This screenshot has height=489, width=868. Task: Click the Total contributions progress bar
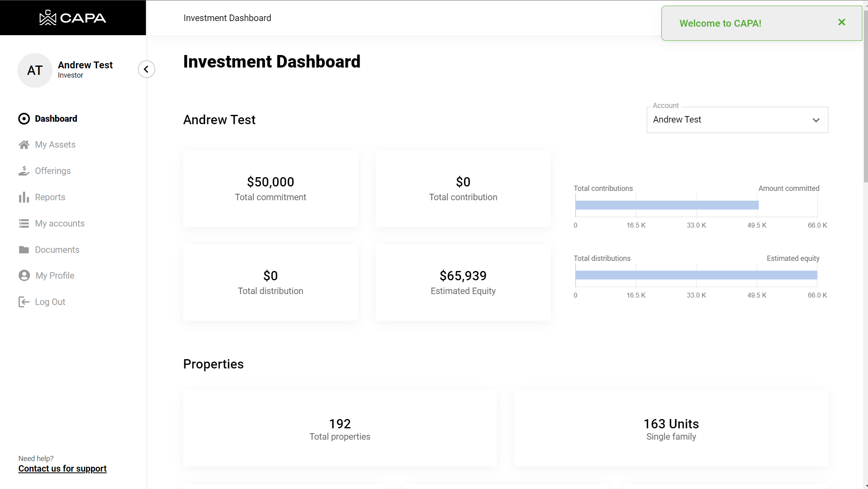click(x=667, y=205)
